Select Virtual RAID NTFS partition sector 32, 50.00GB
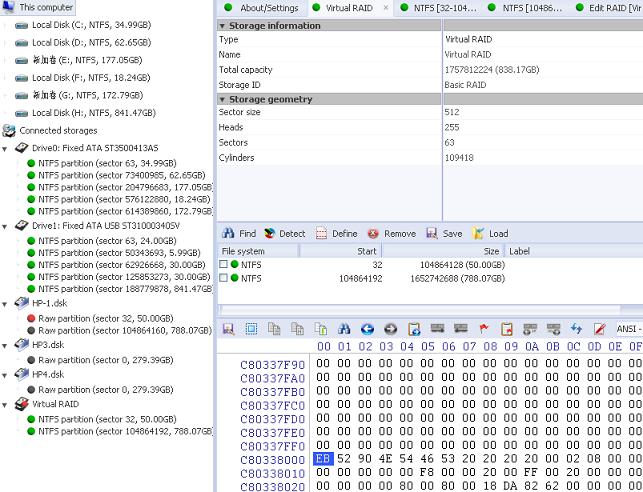 (107, 419)
